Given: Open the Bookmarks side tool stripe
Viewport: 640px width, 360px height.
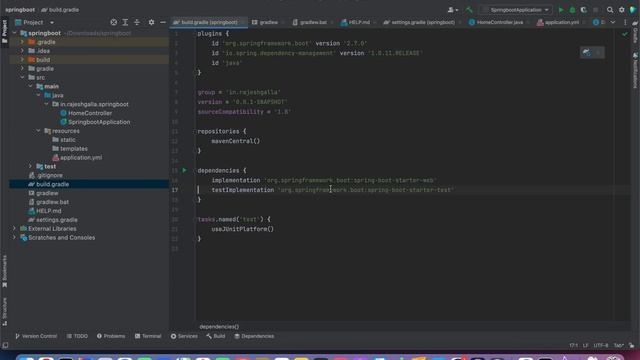Looking at the screenshot, I should [4, 271].
